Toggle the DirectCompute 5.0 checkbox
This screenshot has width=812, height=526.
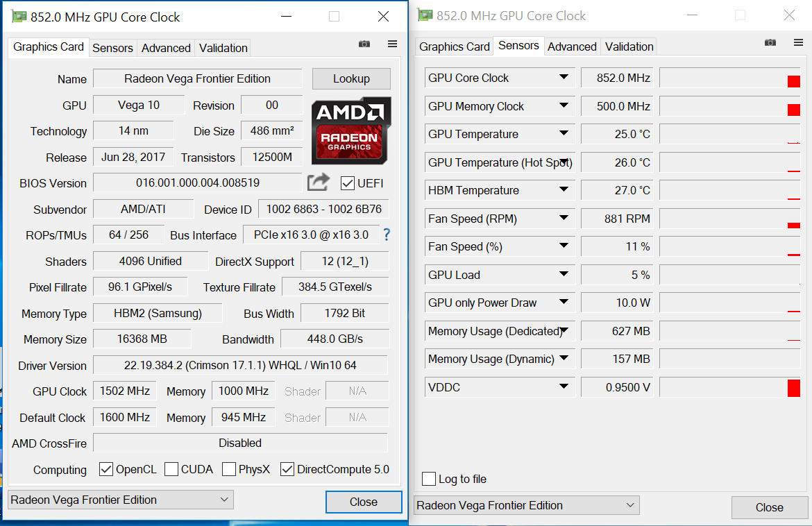click(x=287, y=469)
